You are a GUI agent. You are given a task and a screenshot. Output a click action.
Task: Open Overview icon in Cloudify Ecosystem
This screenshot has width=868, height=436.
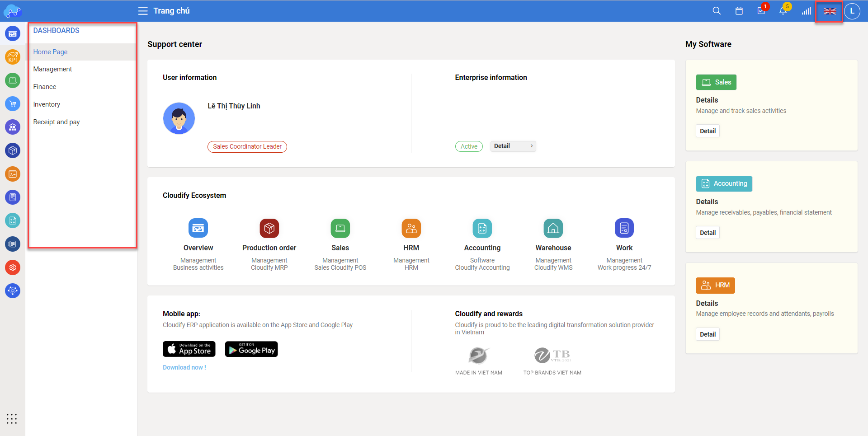[x=198, y=228]
